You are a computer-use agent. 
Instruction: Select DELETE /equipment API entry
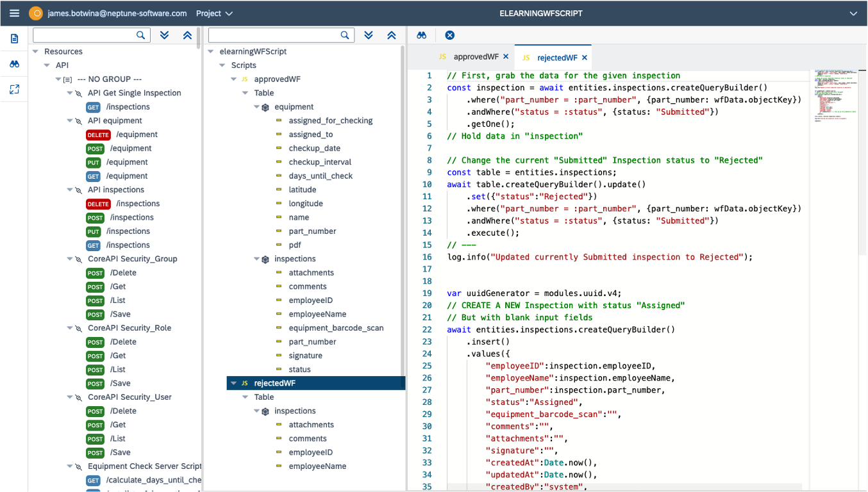pyautogui.click(x=136, y=135)
